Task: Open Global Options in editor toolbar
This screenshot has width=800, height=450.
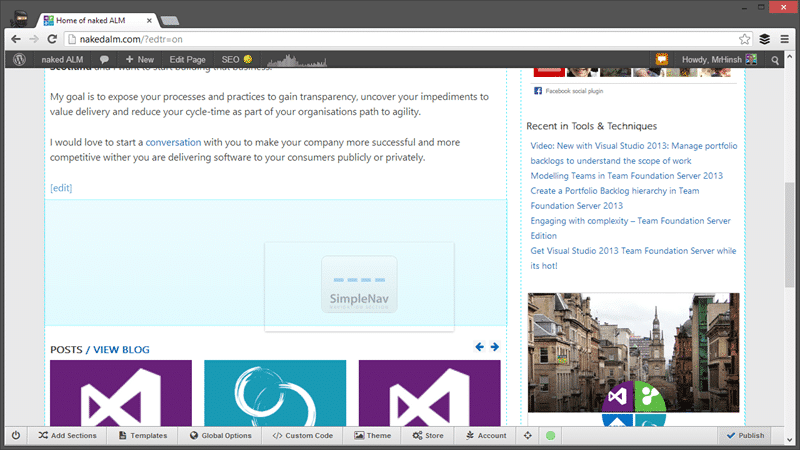Action: click(220, 435)
